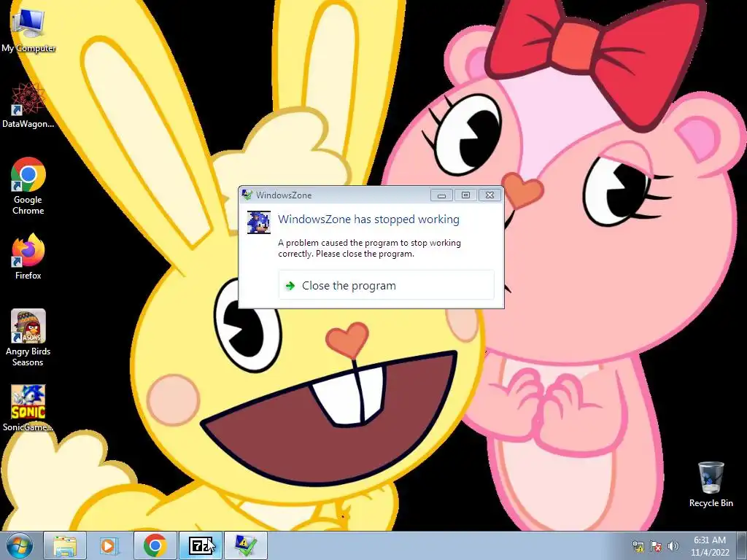Click the Windows Start orb
This screenshot has height=560, width=747.
click(20, 545)
